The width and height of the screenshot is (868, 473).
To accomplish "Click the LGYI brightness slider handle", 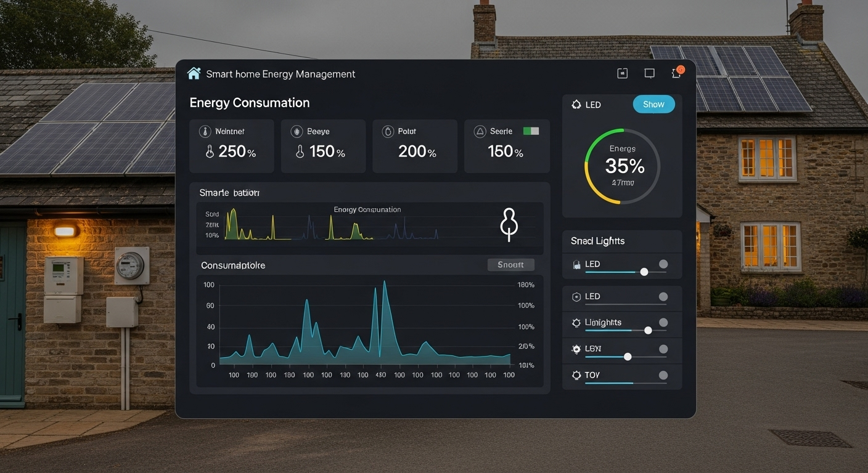I will 628,357.
